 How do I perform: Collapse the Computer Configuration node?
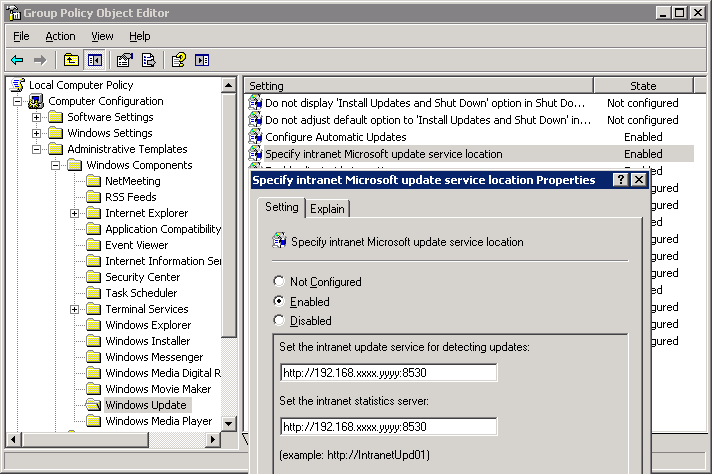click(17, 101)
